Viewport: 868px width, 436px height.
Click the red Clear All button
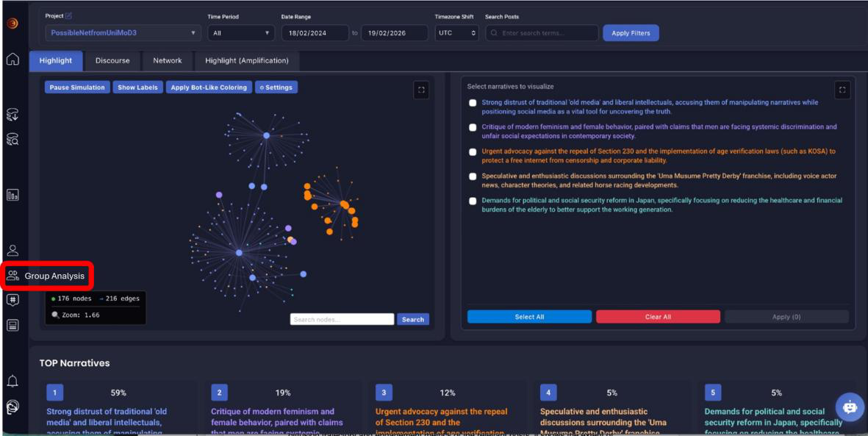pos(659,317)
